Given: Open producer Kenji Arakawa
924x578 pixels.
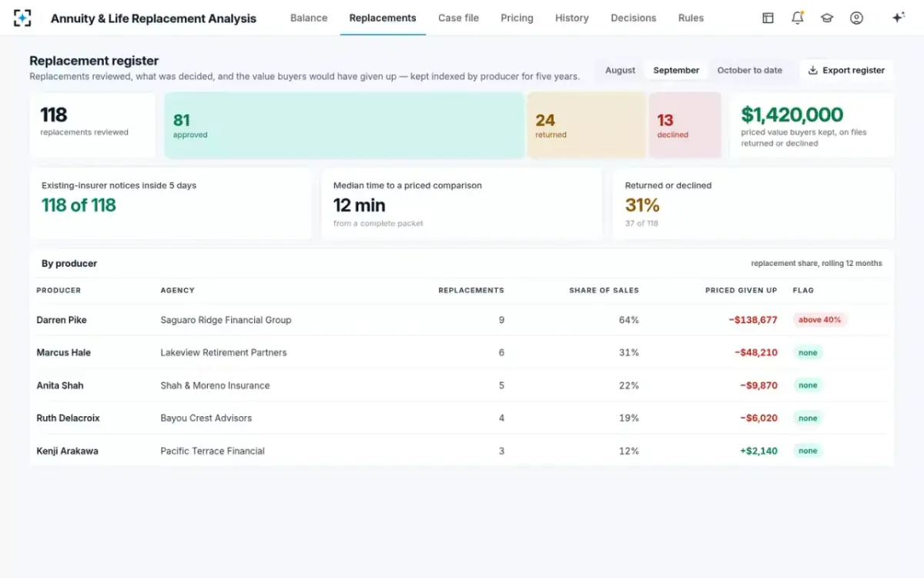Looking at the screenshot, I should click(x=68, y=451).
